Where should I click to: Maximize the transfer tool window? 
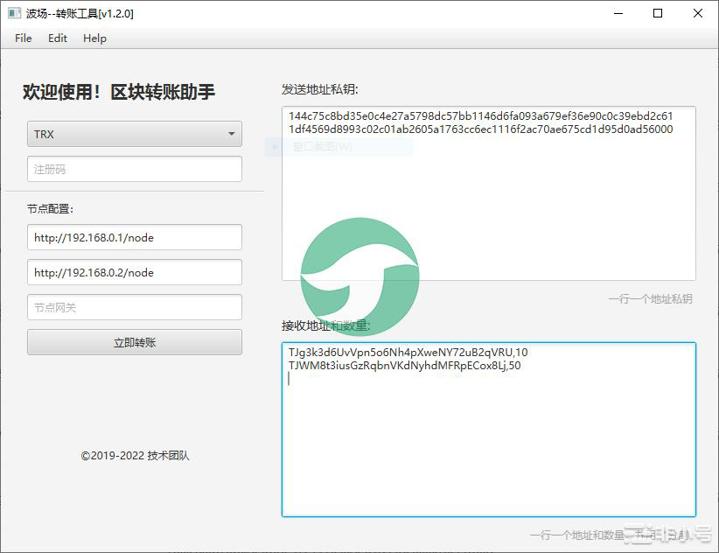(658, 13)
